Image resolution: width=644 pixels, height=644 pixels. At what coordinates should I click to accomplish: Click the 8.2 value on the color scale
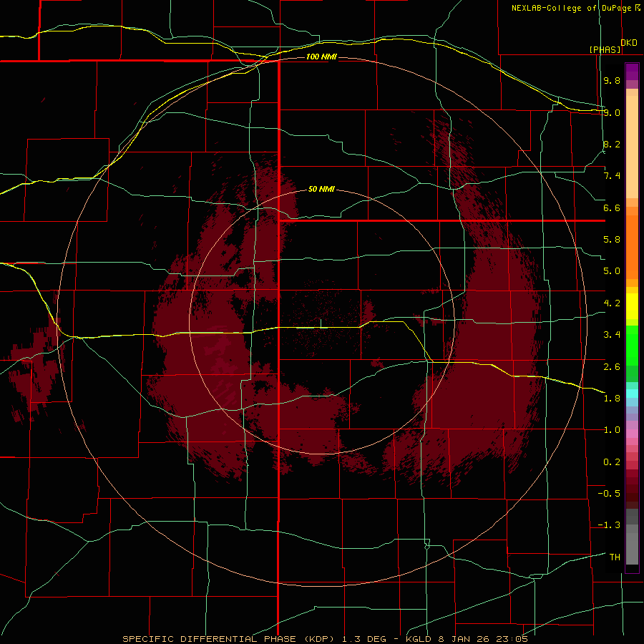pos(612,144)
